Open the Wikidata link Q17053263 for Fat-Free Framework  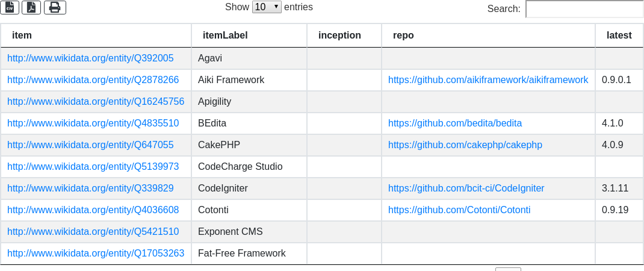(x=96, y=254)
